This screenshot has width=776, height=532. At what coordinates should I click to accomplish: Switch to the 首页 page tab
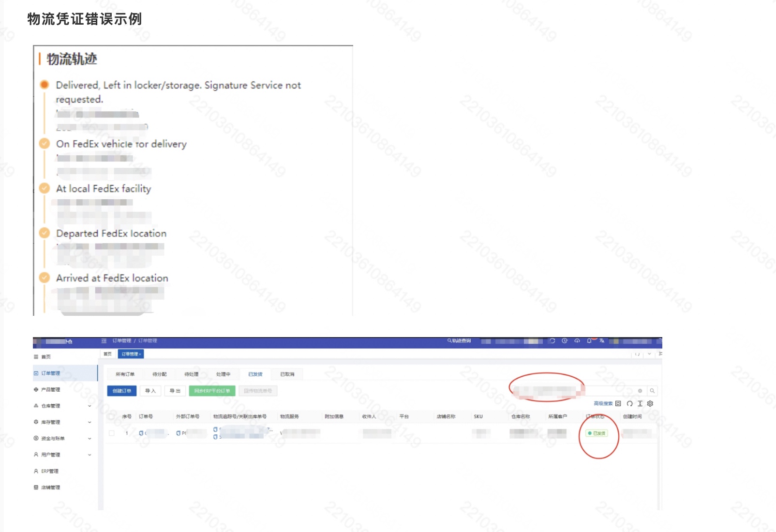[x=107, y=354]
